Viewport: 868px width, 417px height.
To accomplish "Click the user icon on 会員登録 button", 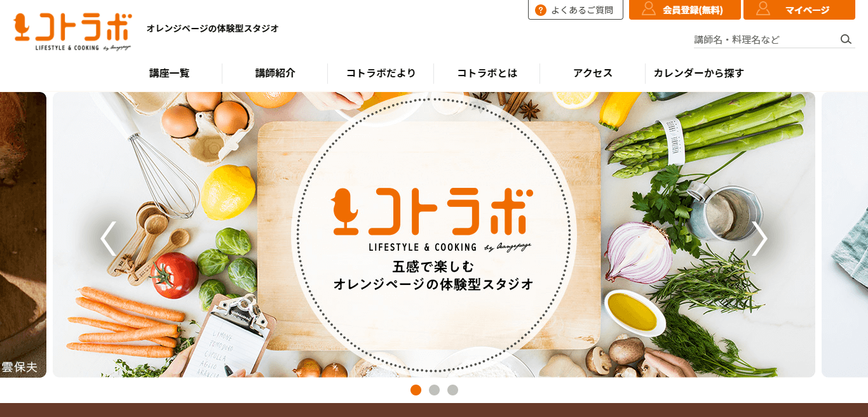I will pos(648,9).
